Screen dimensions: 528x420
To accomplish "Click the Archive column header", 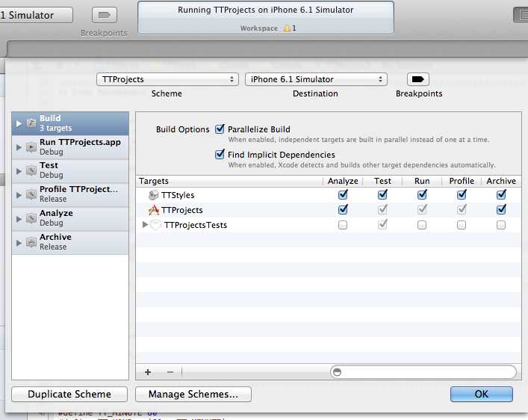I will (501, 181).
